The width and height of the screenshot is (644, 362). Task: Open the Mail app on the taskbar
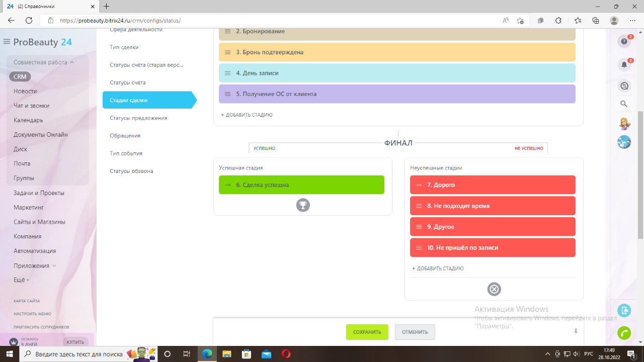[x=267, y=354]
